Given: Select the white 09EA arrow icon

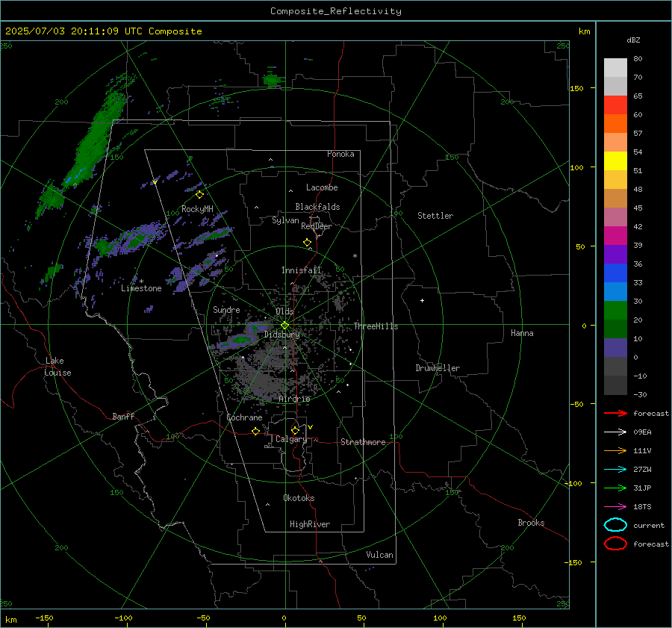Looking at the screenshot, I should tap(615, 432).
